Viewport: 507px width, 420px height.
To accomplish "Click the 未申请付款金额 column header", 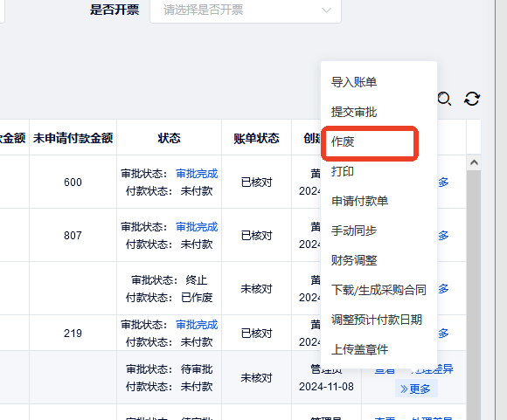I will (73, 138).
